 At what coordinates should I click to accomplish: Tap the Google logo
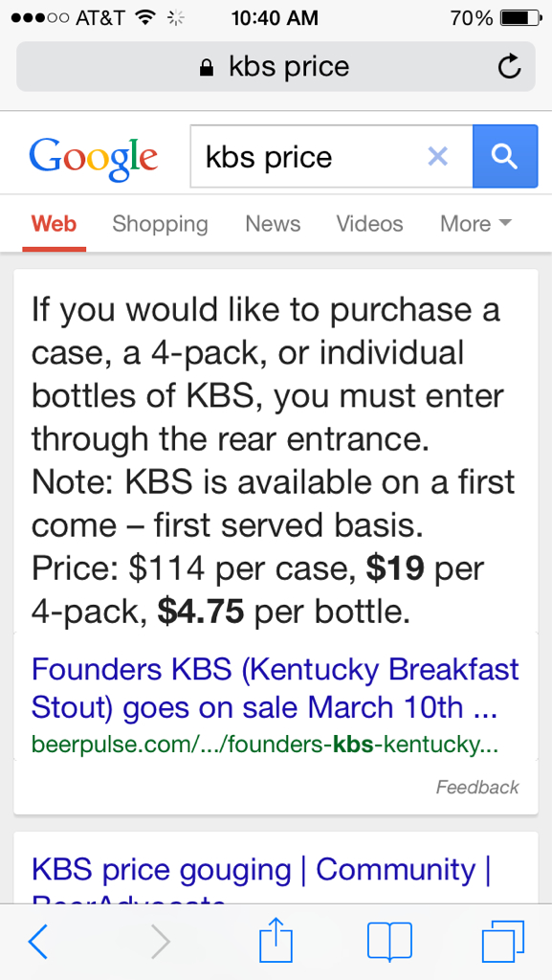click(x=93, y=158)
